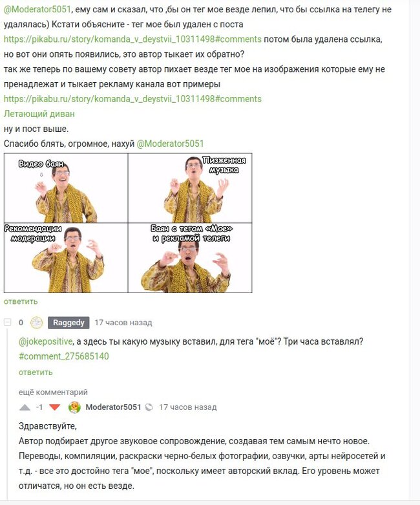Viewport: 420px width, 505px height.
Task: Open the first pikabu komanda_v_deystvii link
Action: 132,39
